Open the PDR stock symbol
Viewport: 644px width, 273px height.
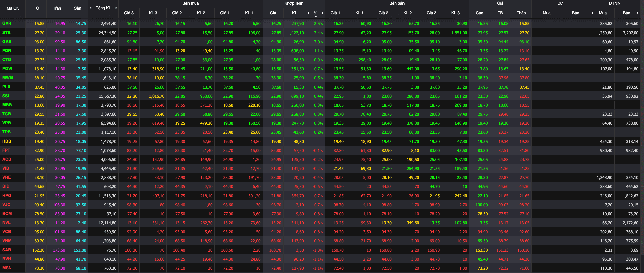pos(7,51)
